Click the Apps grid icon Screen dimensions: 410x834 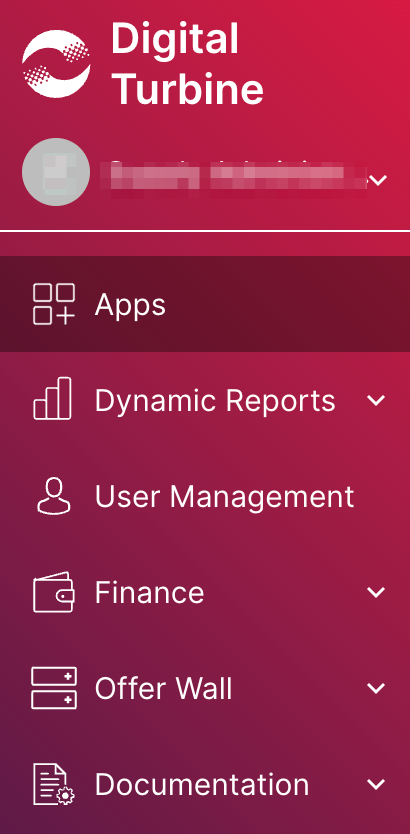[54, 304]
